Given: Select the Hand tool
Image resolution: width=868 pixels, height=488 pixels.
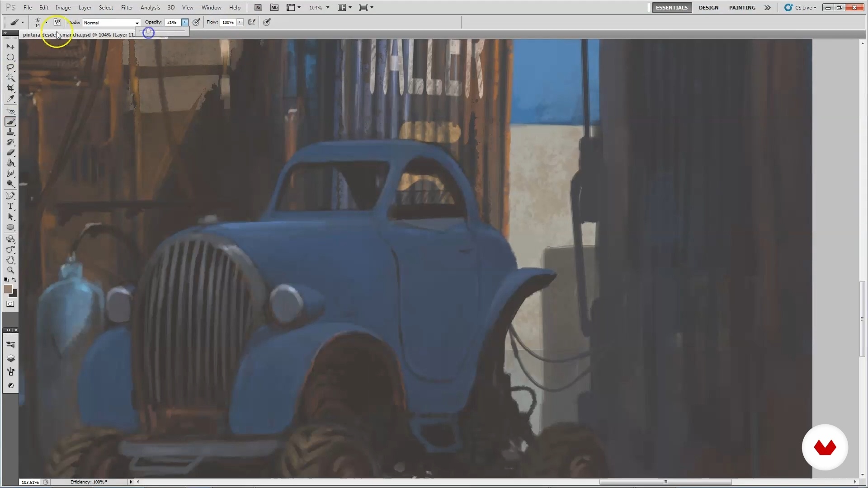Looking at the screenshot, I should 10,260.
